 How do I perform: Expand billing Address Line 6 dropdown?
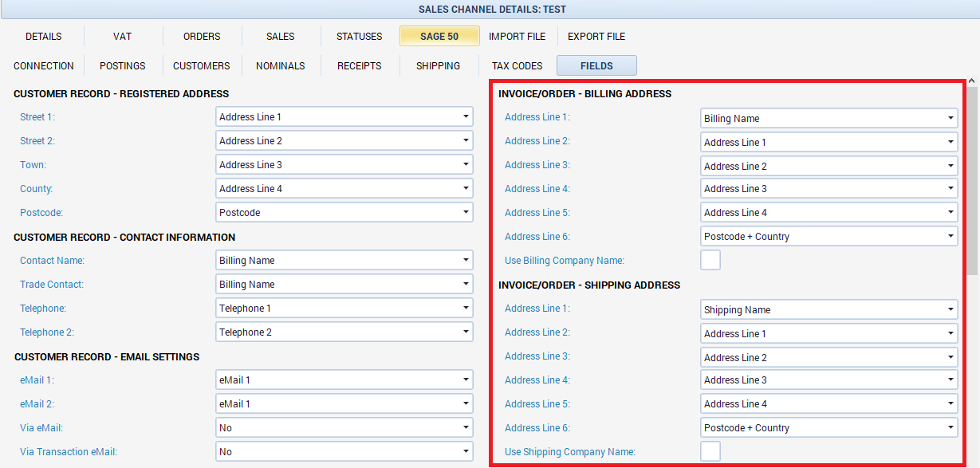829,237
